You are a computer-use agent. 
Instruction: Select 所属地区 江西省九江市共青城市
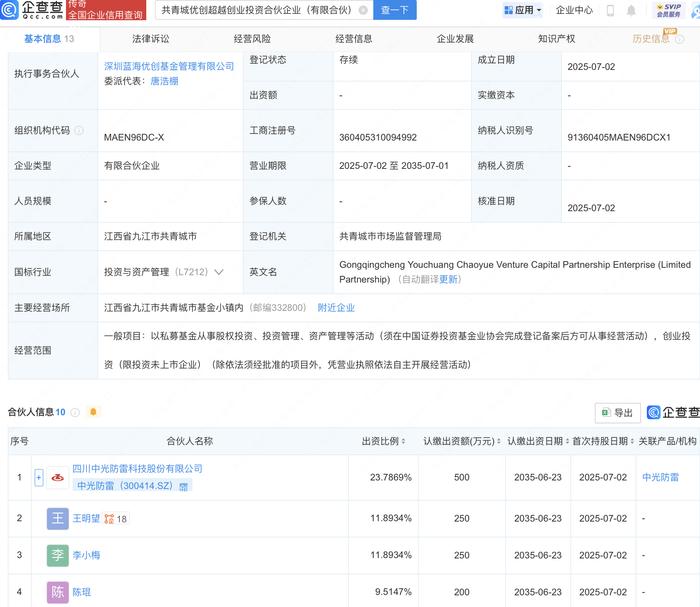coord(150,237)
